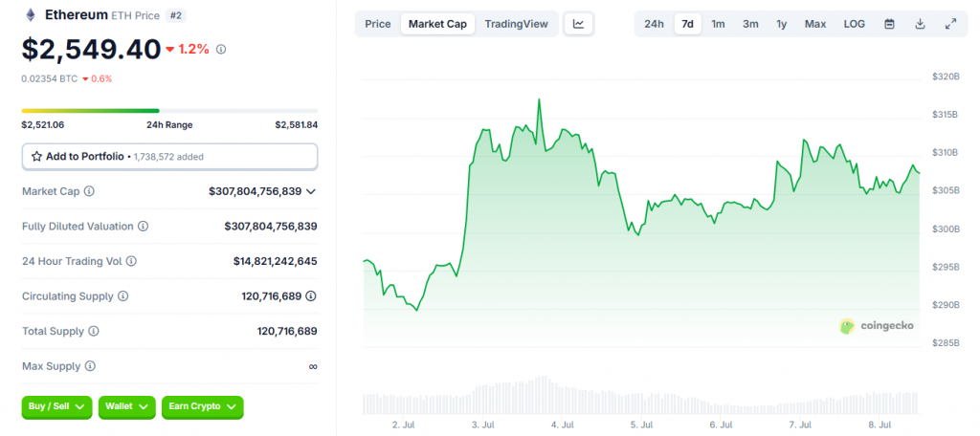Click the infinity Max Supply value
980x436 pixels.
click(313, 366)
